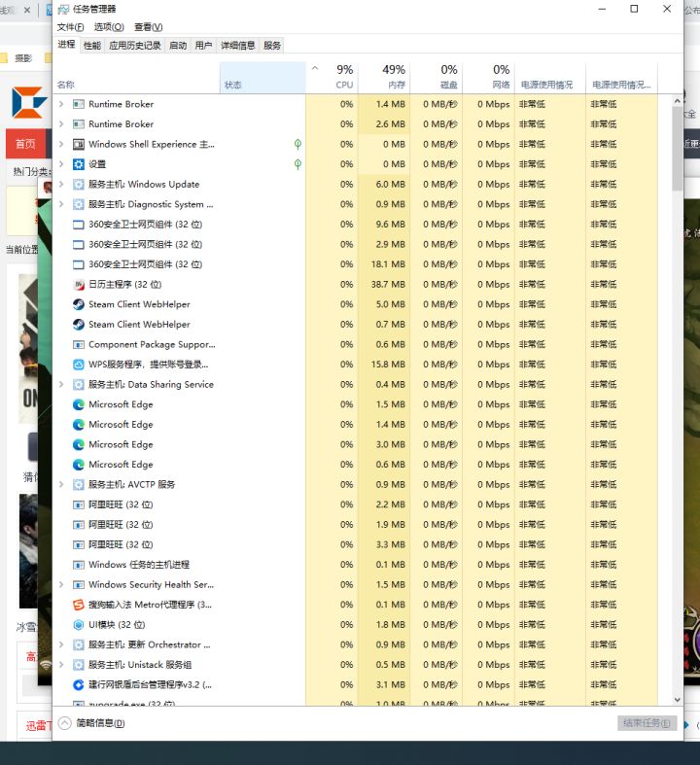Sort by the 内存 column header
The image size is (700, 765).
pos(384,77)
